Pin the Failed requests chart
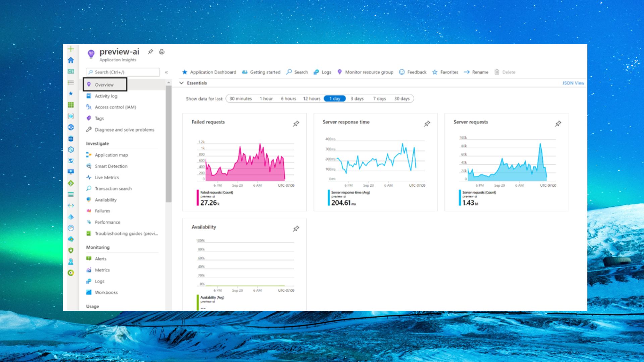 point(296,124)
